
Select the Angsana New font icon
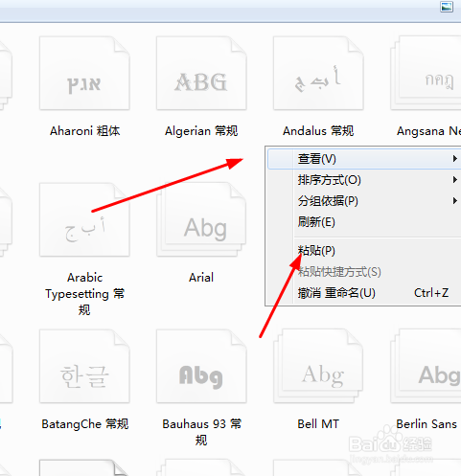(426, 73)
